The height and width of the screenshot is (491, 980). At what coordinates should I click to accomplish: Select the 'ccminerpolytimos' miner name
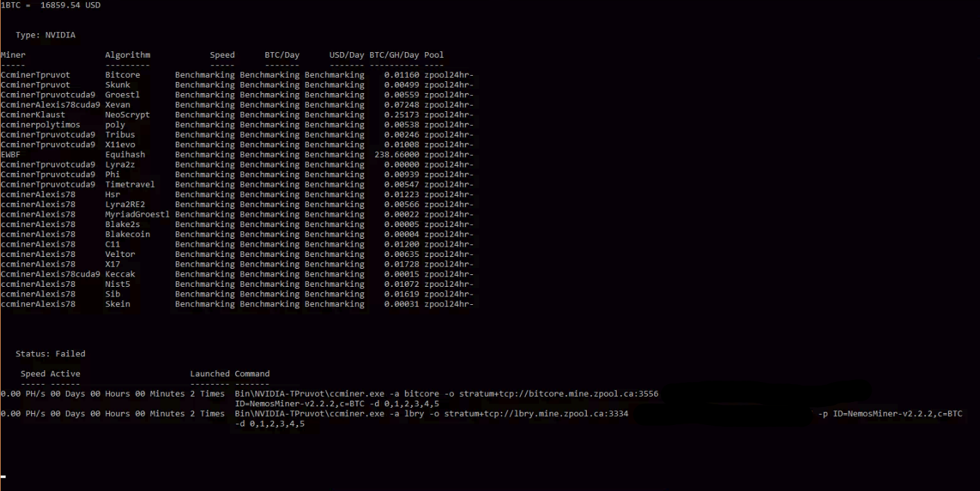[x=40, y=125]
